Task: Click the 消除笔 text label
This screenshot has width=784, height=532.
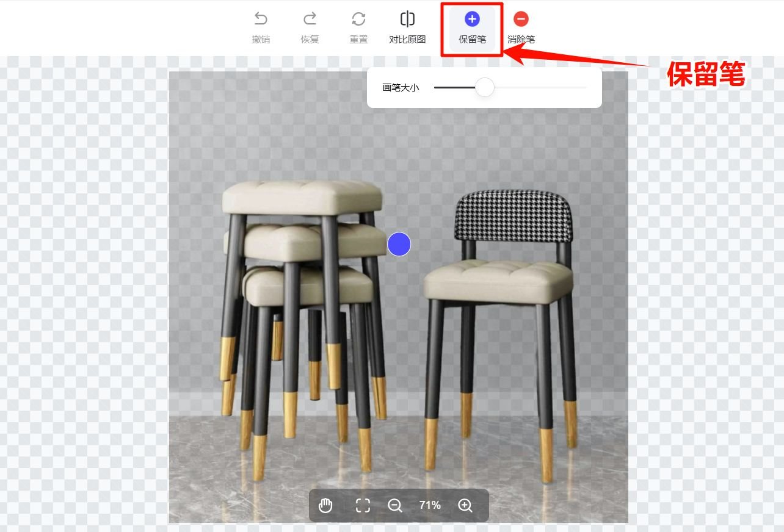Action: pyautogui.click(x=521, y=39)
